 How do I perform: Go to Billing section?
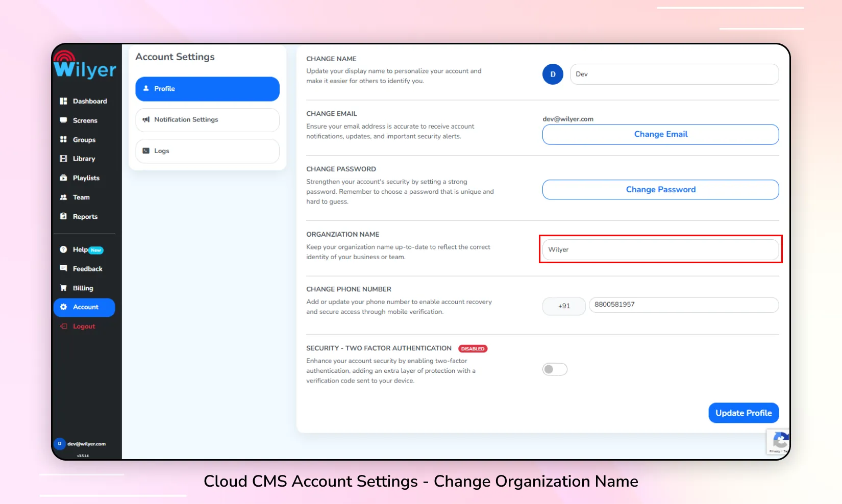(x=84, y=288)
